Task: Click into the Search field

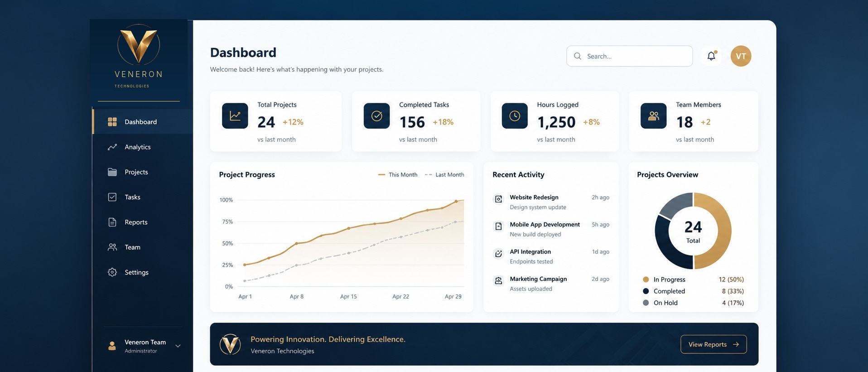Action: pyautogui.click(x=629, y=56)
